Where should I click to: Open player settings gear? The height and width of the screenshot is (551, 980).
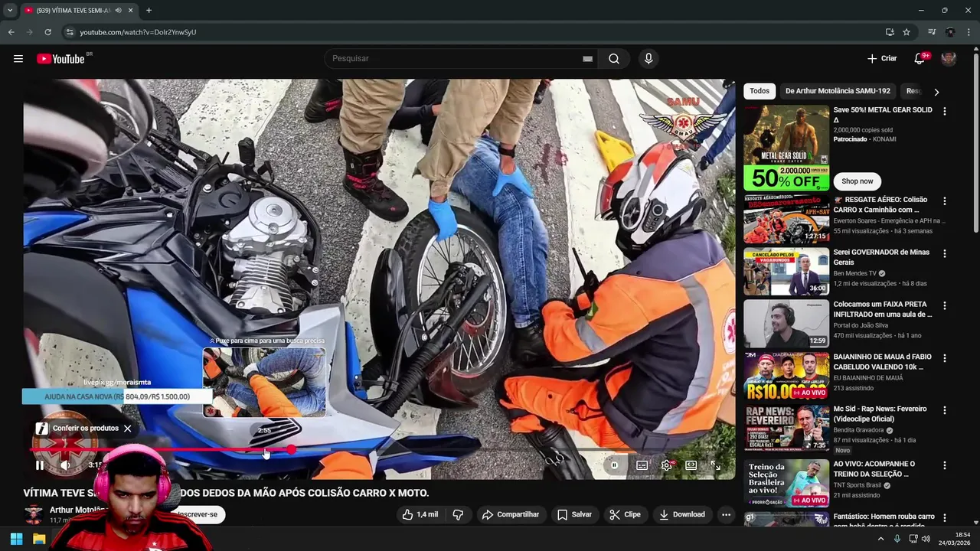pos(668,465)
